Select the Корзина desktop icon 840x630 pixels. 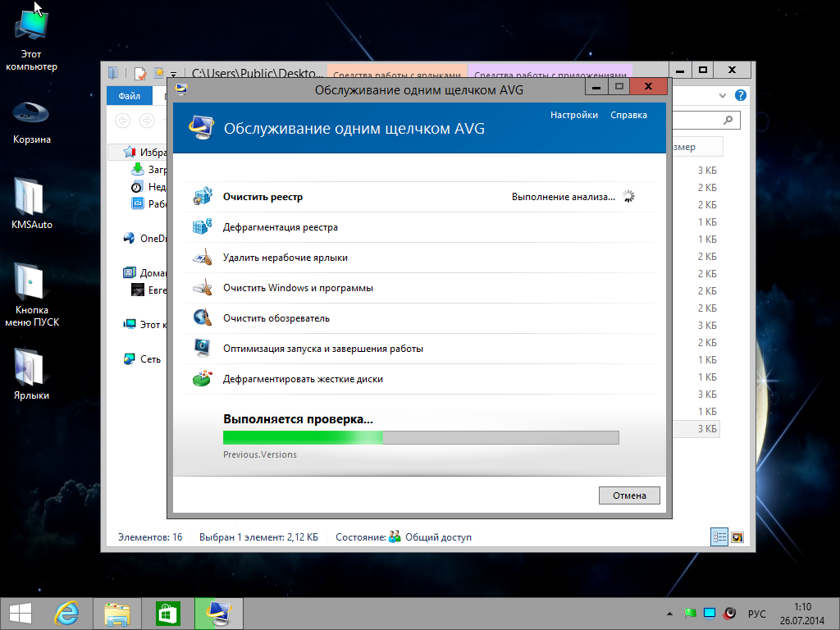(x=31, y=122)
